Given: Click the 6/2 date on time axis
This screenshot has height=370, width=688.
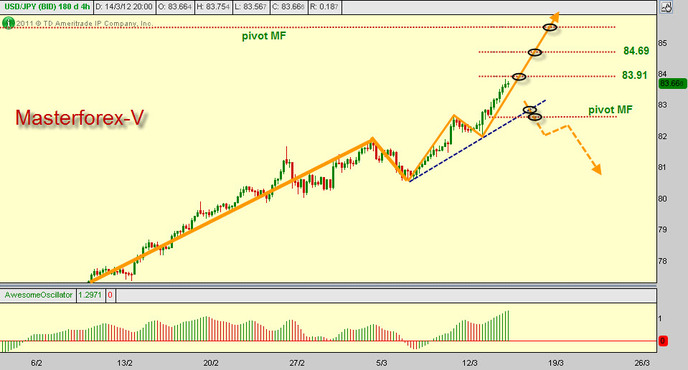Looking at the screenshot, I should coord(36,363).
